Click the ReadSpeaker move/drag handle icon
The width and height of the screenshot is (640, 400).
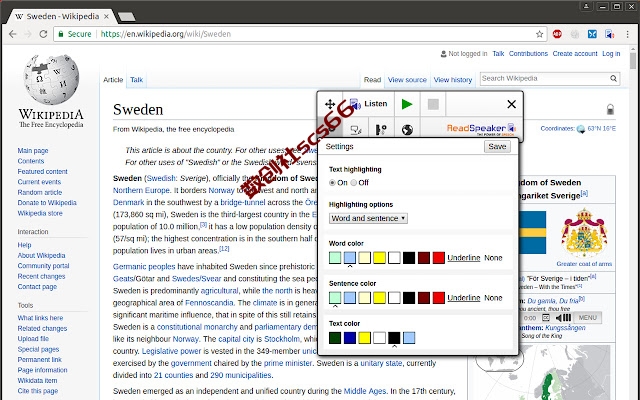pyautogui.click(x=330, y=104)
